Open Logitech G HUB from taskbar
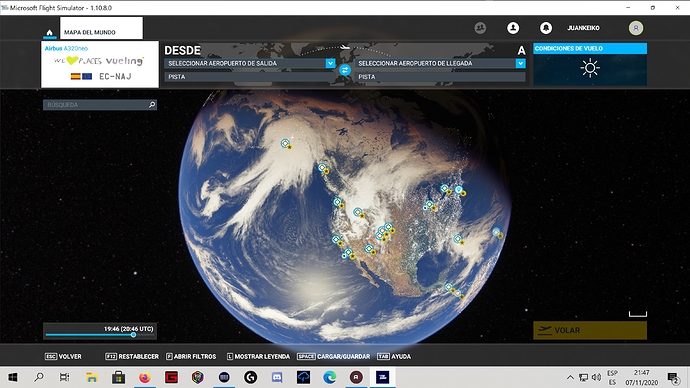This screenshot has height=388, width=690. click(x=250, y=377)
